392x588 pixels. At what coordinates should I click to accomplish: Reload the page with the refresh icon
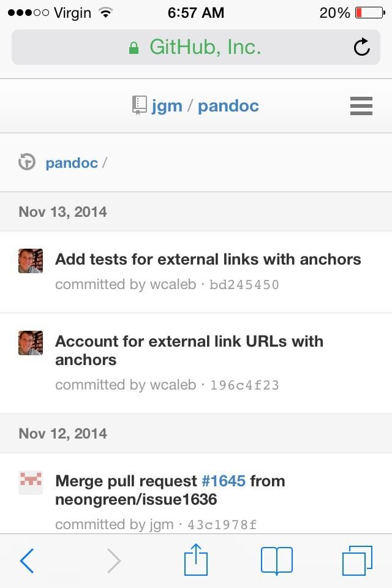coord(362,47)
